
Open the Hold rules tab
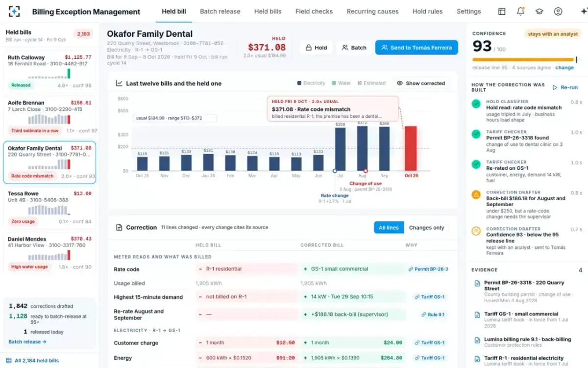[x=427, y=11]
